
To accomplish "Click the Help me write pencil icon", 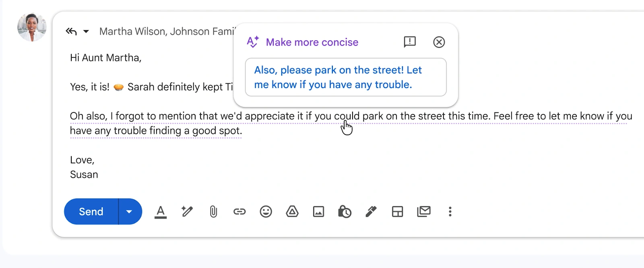I will 187,211.
